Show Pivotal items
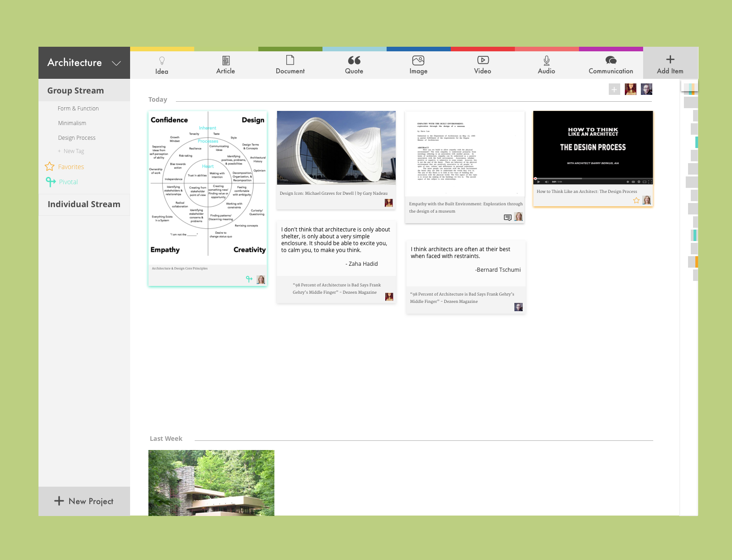This screenshot has width=732, height=560. (68, 182)
